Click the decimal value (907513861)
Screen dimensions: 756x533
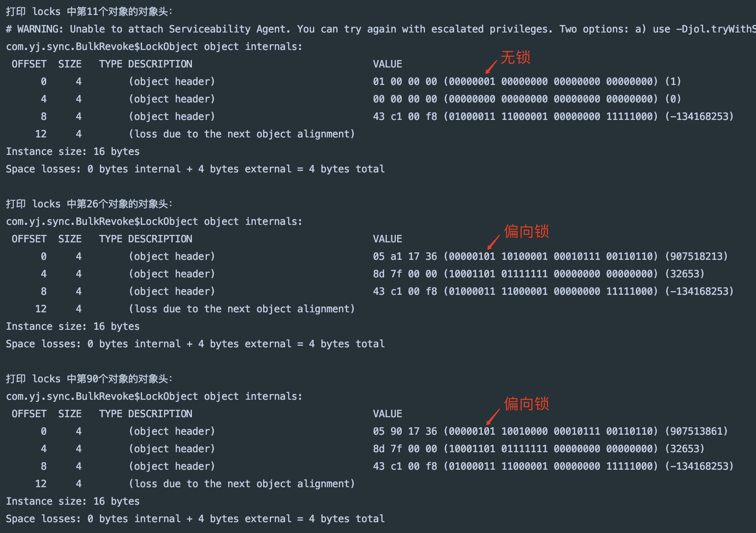[696, 431]
